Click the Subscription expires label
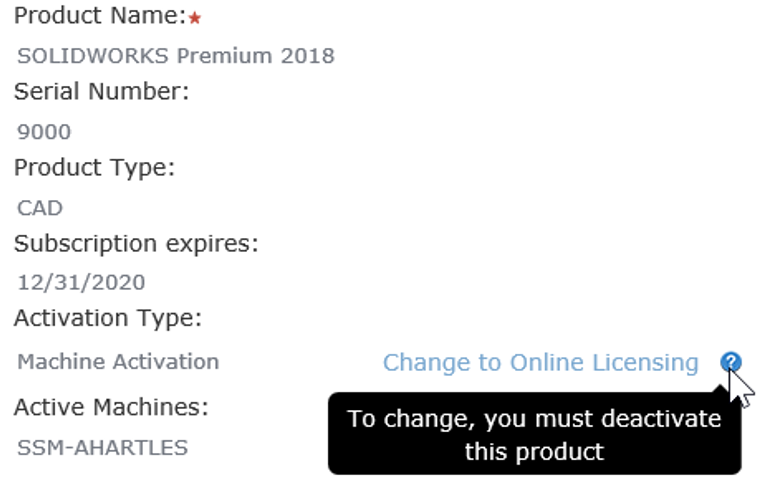The width and height of the screenshot is (766, 500). (x=136, y=244)
